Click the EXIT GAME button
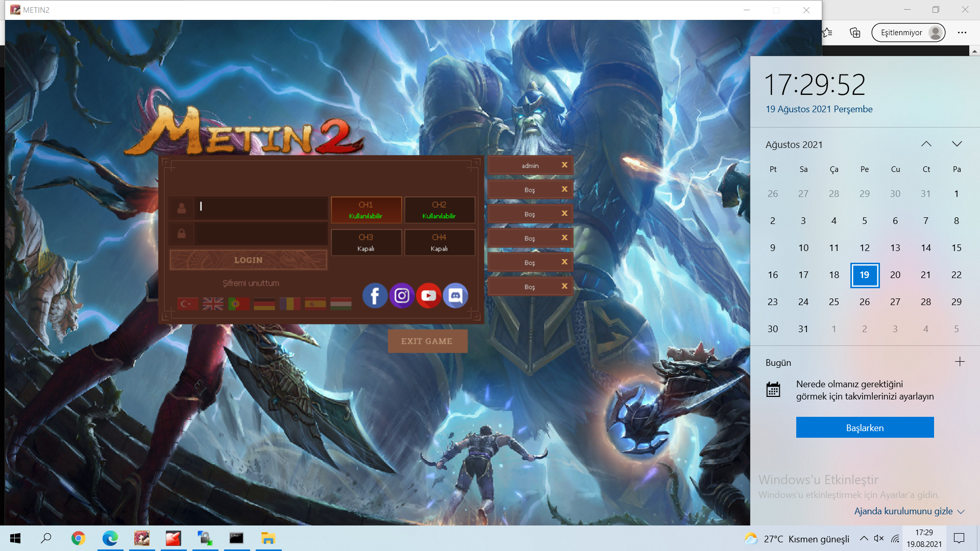 coord(427,341)
